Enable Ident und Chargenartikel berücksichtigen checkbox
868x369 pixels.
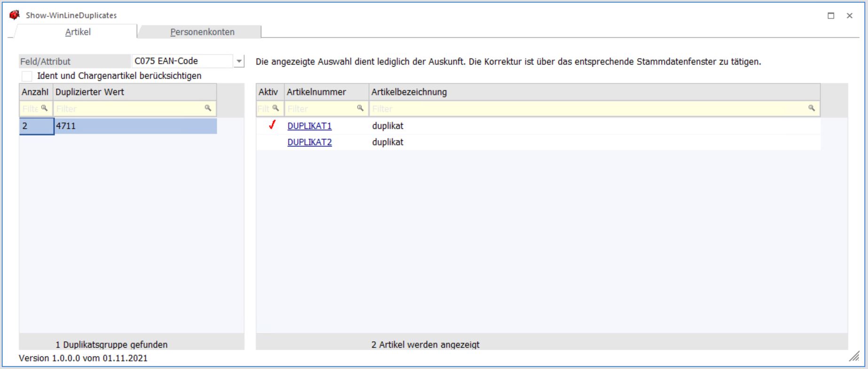(x=27, y=76)
